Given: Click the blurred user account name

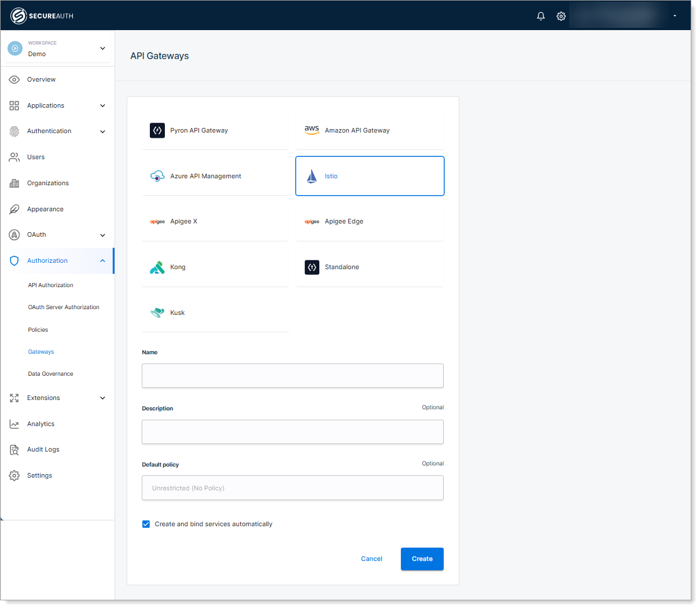Looking at the screenshot, I should [x=617, y=16].
